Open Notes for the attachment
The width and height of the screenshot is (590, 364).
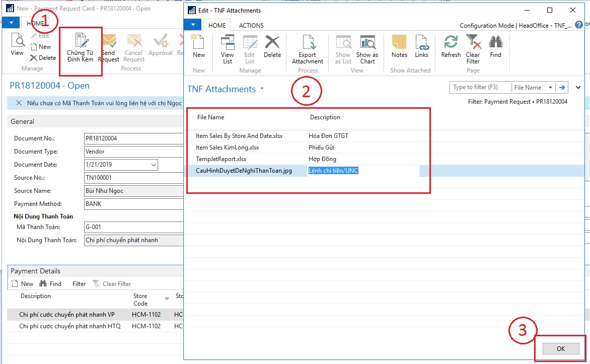point(399,46)
